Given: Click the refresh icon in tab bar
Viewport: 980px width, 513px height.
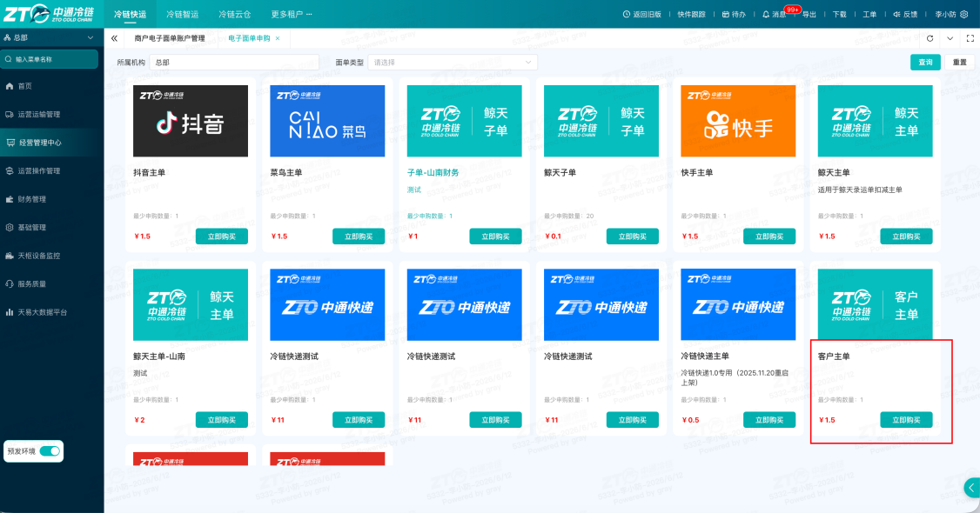Looking at the screenshot, I should pyautogui.click(x=930, y=39).
